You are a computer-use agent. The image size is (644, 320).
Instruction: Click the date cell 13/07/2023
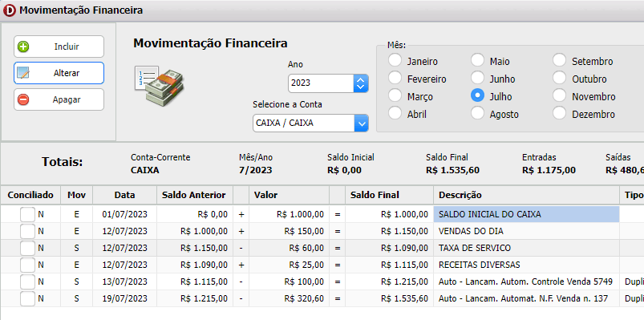click(125, 282)
